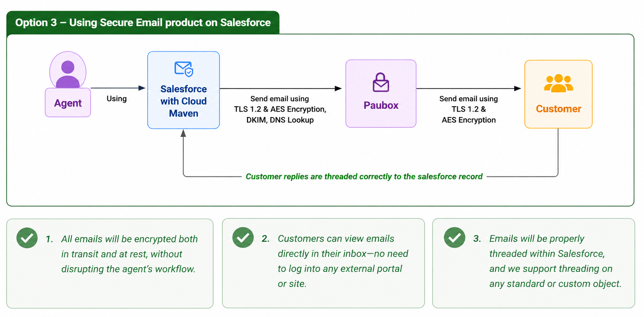644x317 pixels.
Task: Click the "Using" connector label
Action: [x=116, y=99]
